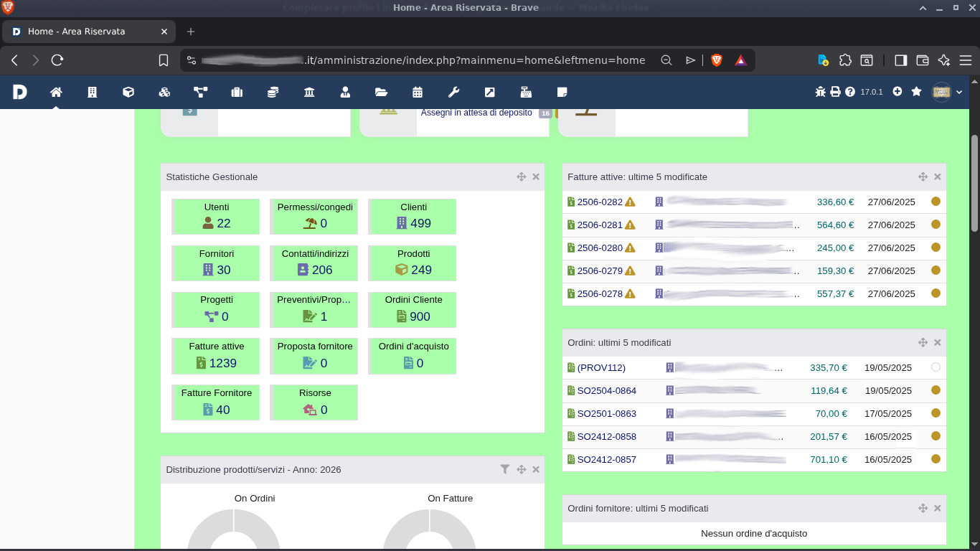Open the bookmarks star icon in app bar

pos(916,92)
